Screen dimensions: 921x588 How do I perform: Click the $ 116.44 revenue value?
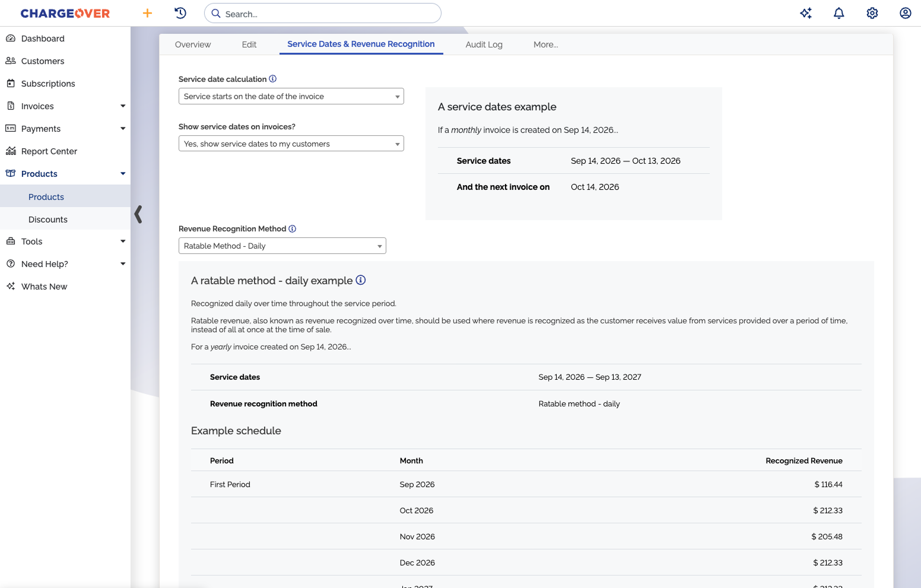coord(828,484)
